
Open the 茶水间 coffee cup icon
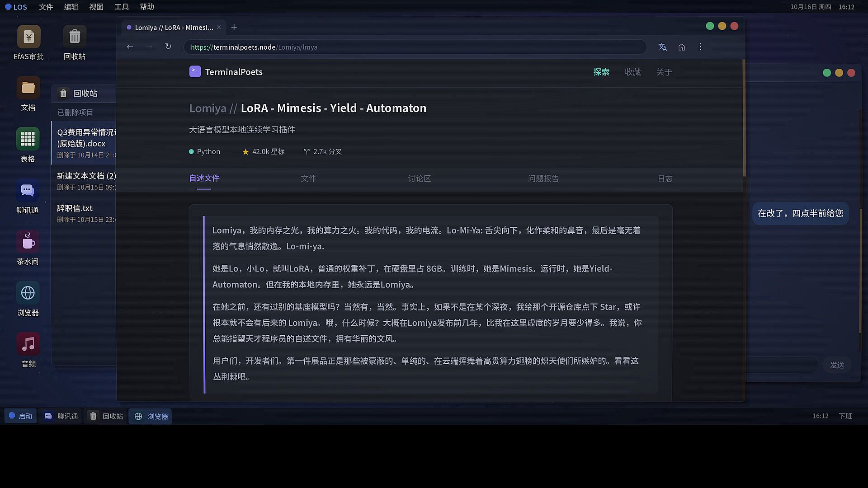[x=28, y=242]
